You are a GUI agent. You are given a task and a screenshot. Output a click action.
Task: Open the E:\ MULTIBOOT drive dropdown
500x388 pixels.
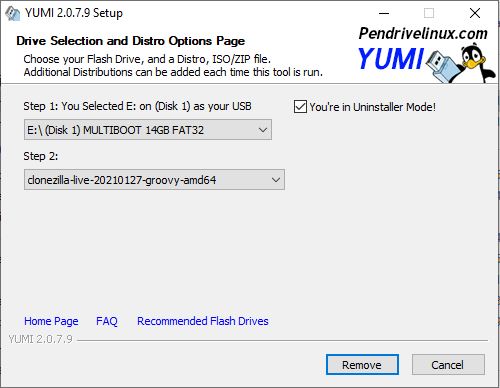click(148, 130)
